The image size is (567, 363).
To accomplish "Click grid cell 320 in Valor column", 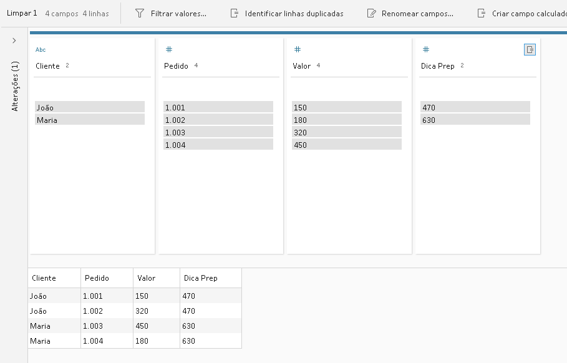I will [157, 311].
